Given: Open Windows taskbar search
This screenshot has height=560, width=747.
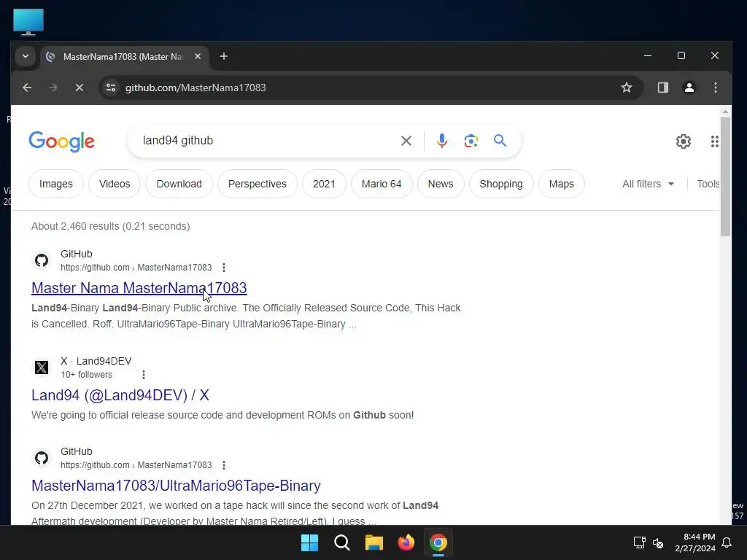Looking at the screenshot, I should pos(342,542).
